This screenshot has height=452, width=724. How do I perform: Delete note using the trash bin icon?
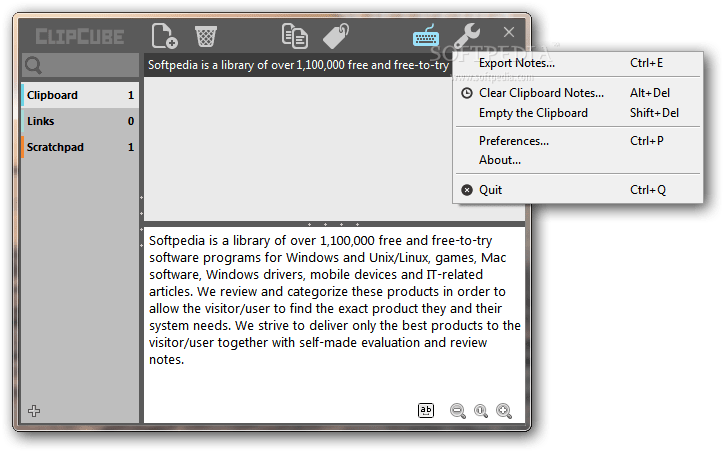coord(205,36)
